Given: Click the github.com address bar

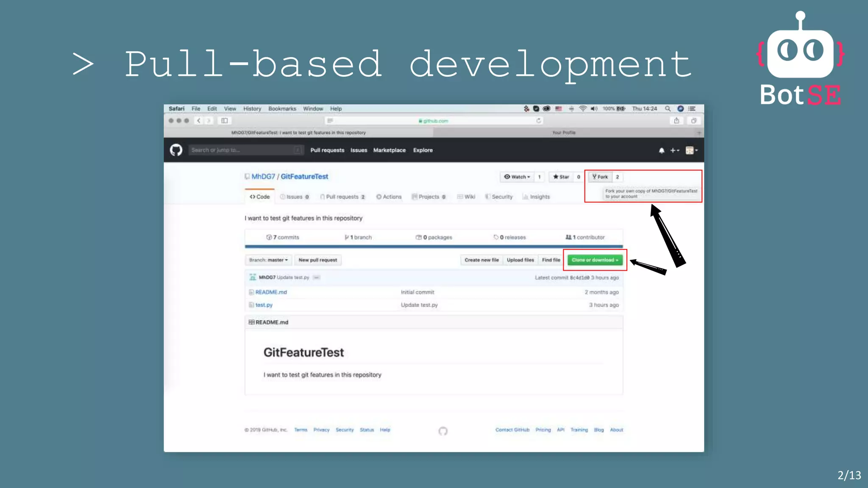Looking at the screenshot, I should tap(434, 121).
